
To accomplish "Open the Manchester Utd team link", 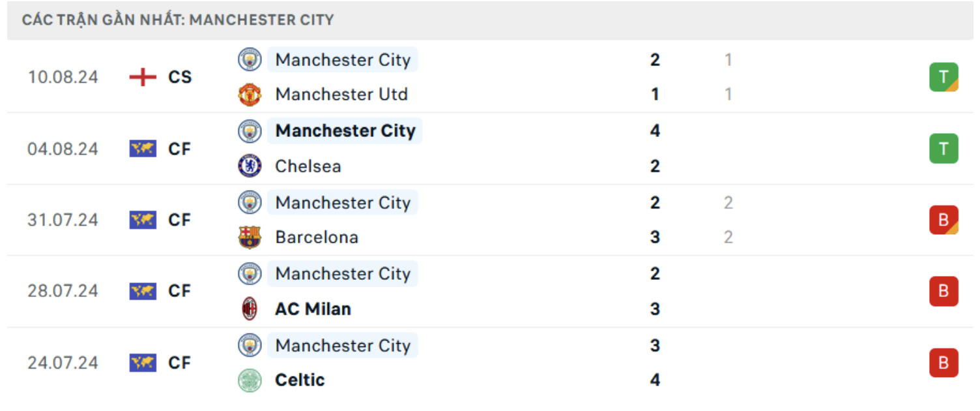I will pyautogui.click(x=341, y=95).
